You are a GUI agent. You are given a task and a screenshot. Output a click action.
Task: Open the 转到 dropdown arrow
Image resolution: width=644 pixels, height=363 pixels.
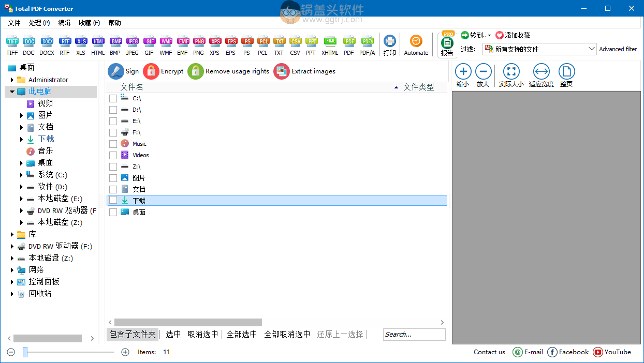pos(490,35)
